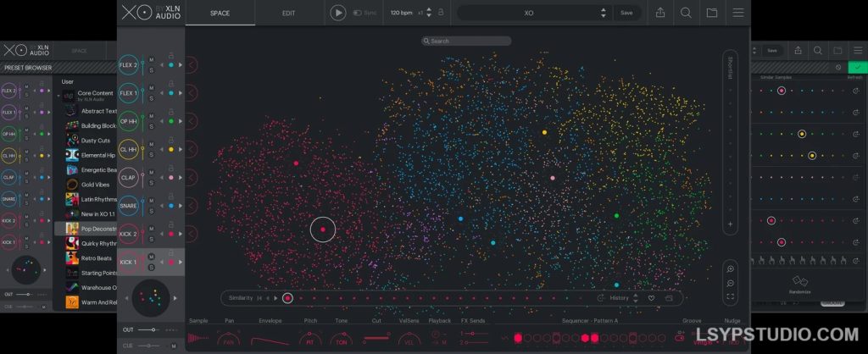This screenshot has height=354, width=868.
Task: Select the CL HH channel circle
Action: (129, 149)
